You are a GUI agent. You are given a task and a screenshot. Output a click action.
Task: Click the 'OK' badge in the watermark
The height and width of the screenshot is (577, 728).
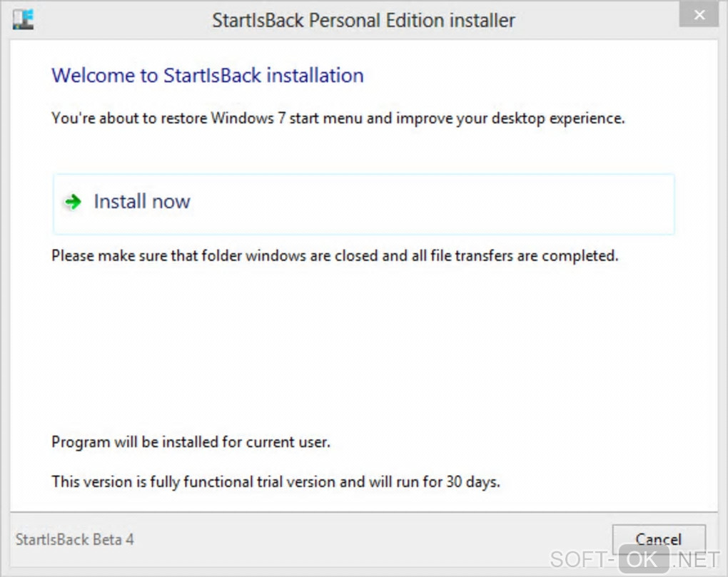[x=643, y=560]
